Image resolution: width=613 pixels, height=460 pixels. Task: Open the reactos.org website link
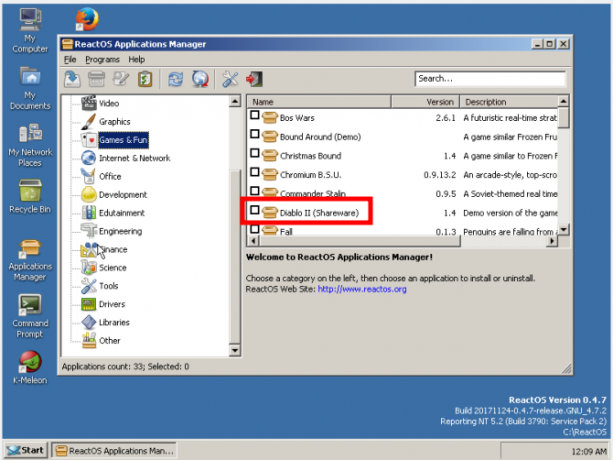point(362,289)
